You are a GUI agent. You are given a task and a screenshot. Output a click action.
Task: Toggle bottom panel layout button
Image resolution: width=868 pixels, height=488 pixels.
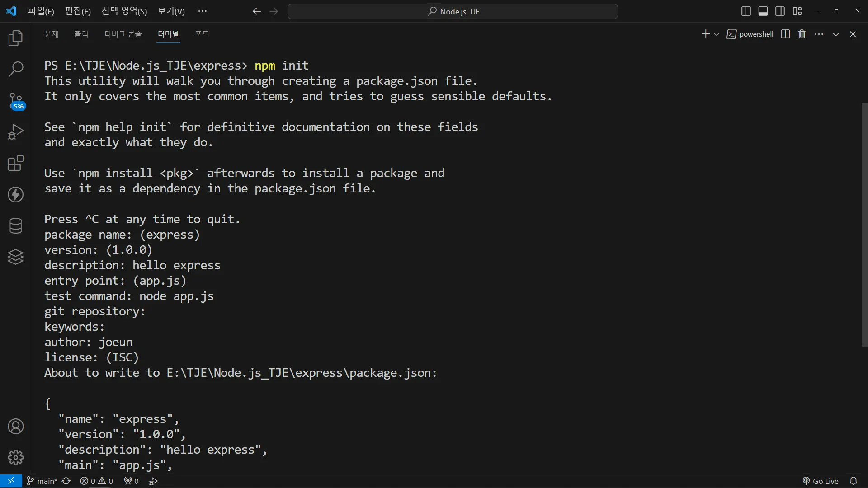(763, 11)
